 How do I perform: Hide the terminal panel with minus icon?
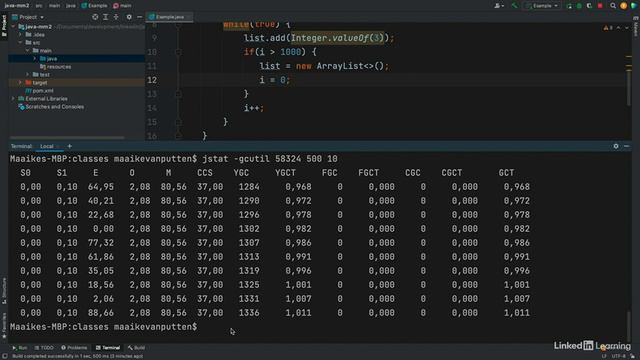point(627,146)
